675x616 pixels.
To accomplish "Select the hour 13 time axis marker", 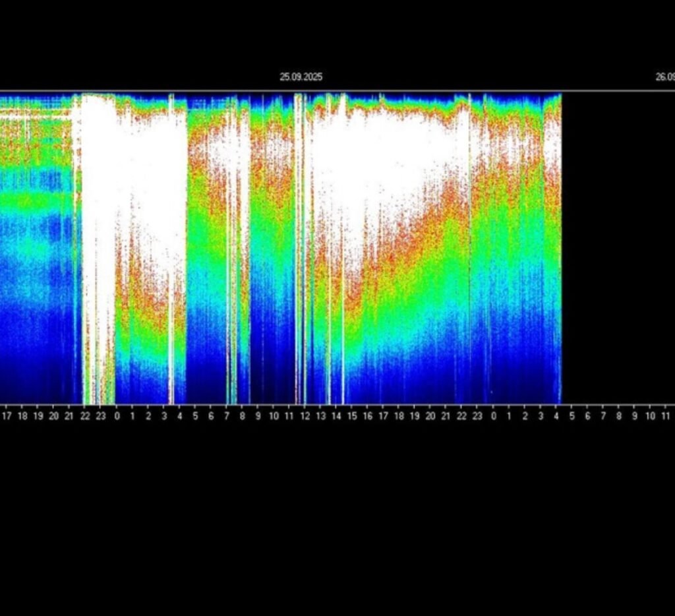I will coord(321,416).
